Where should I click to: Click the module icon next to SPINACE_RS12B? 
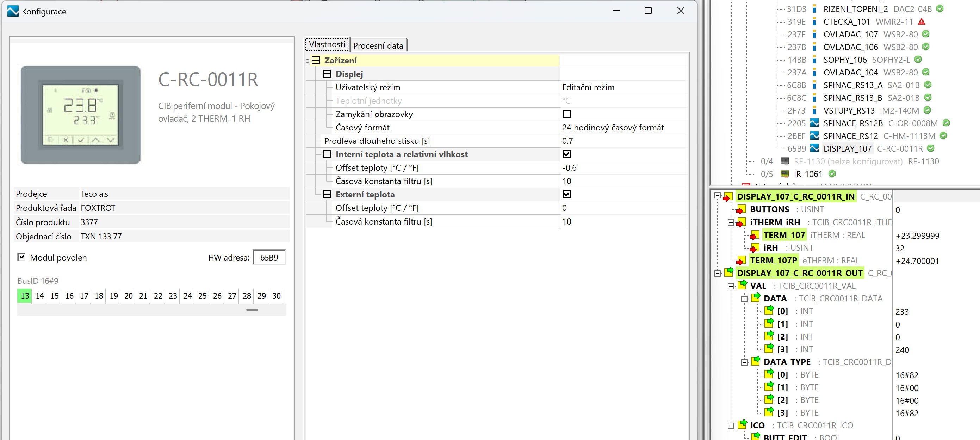point(814,123)
